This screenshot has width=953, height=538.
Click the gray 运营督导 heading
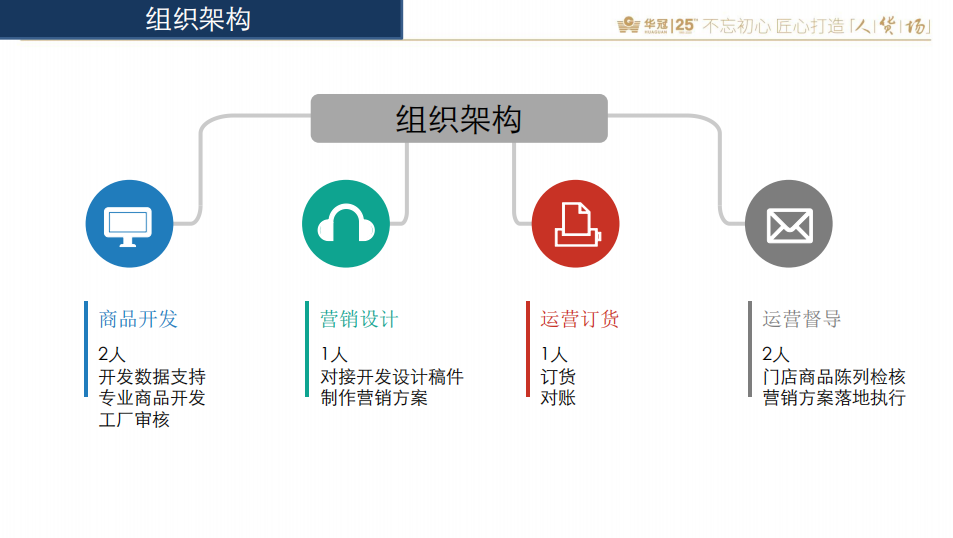(x=802, y=319)
